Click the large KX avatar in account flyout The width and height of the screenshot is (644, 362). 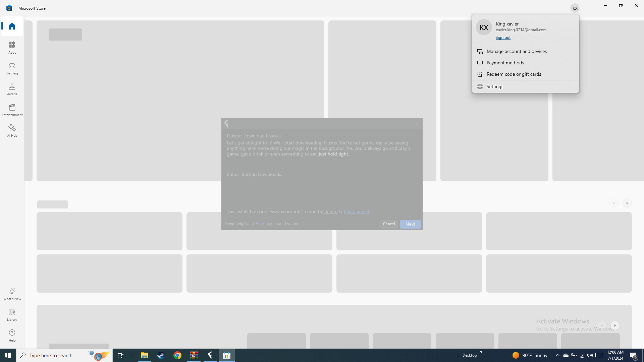pyautogui.click(x=484, y=27)
